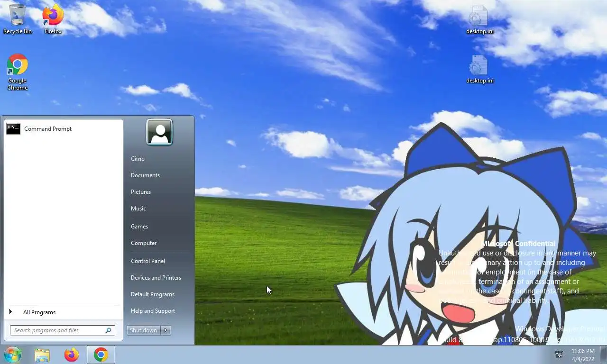Open Games from Start menu
The image size is (607, 364).
pyautogui.click(x=139, y=227)
